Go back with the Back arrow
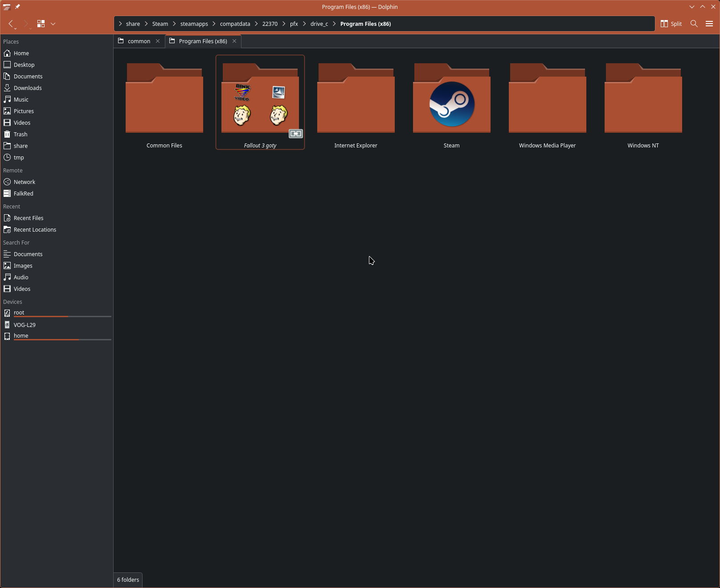This screenshot has width=720, height=588. [11, 24]
